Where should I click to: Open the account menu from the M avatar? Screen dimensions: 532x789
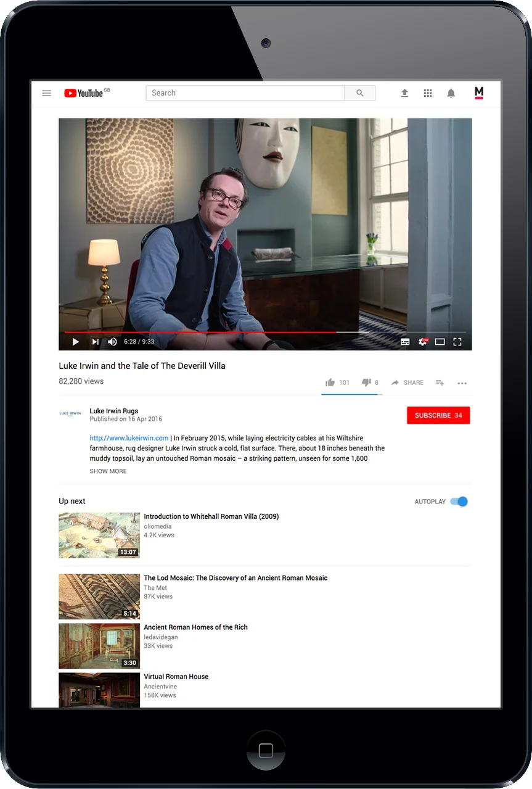tap(479, 93)
